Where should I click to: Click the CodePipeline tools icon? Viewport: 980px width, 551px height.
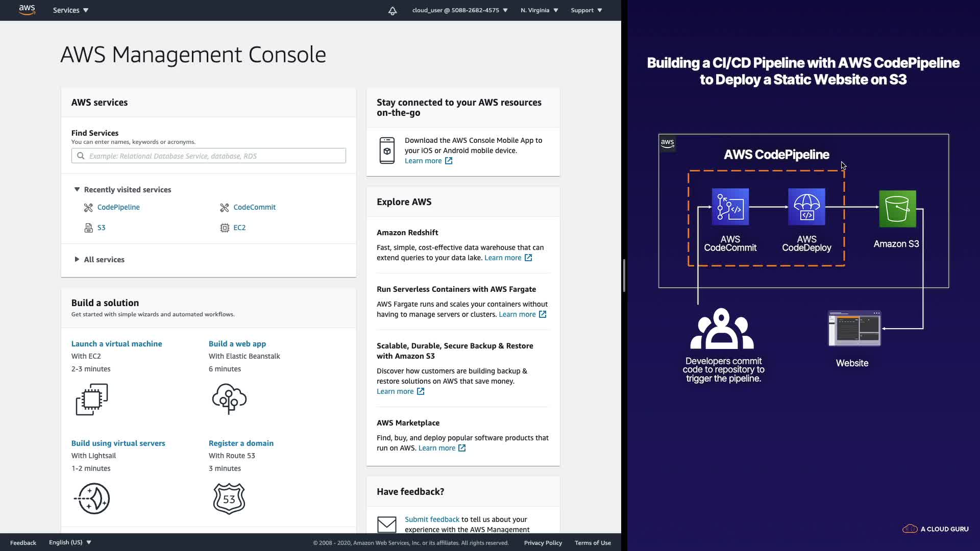[88, 208]
